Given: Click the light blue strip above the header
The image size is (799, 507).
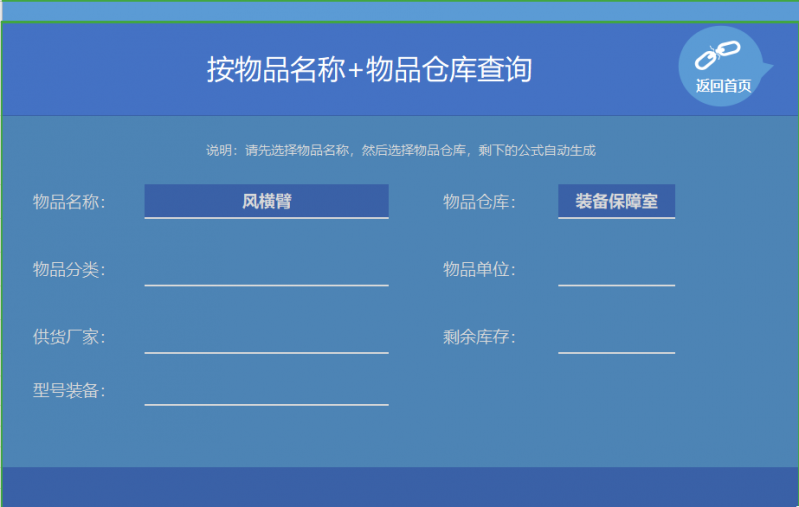Looking at the screenshot, I should tap(400, 11).
